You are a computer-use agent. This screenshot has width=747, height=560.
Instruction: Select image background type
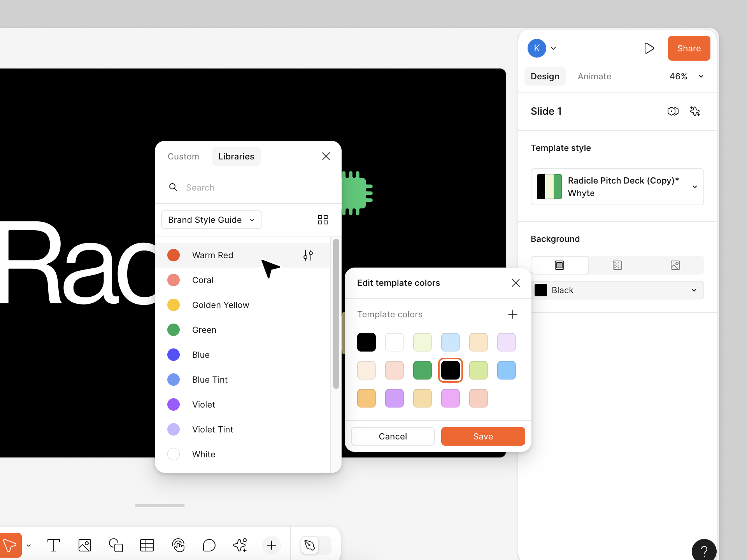click(x=675, y=265)
